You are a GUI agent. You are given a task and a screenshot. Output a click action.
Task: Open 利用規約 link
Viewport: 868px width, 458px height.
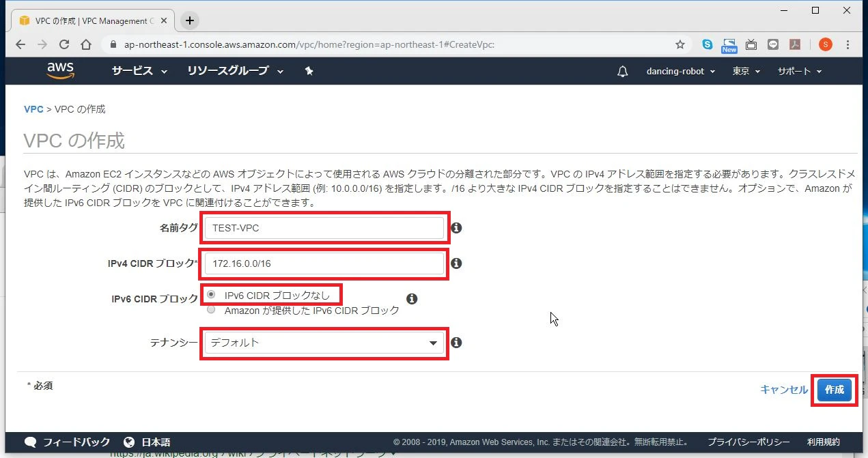click(x=824, y=442)
